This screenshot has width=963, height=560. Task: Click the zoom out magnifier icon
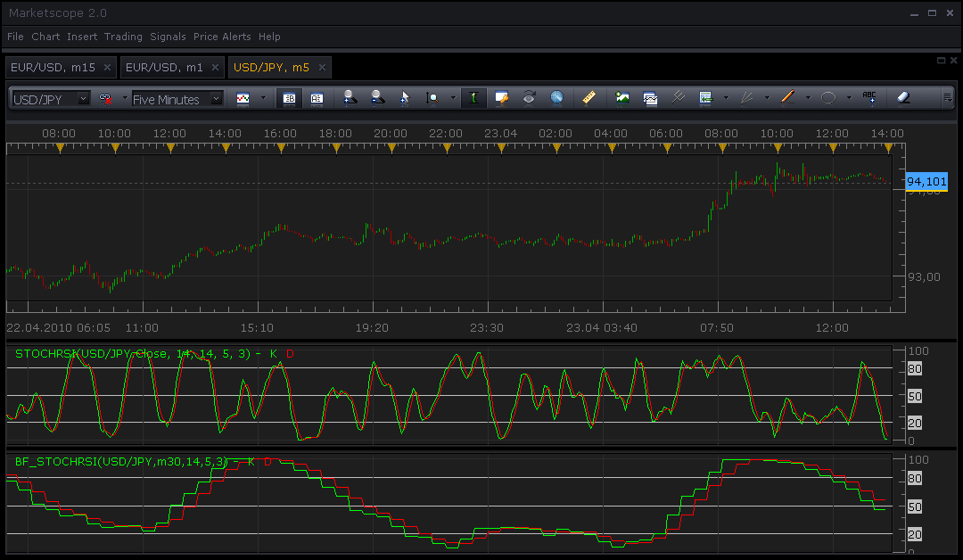pyautogui.click(x=378, y=97)
